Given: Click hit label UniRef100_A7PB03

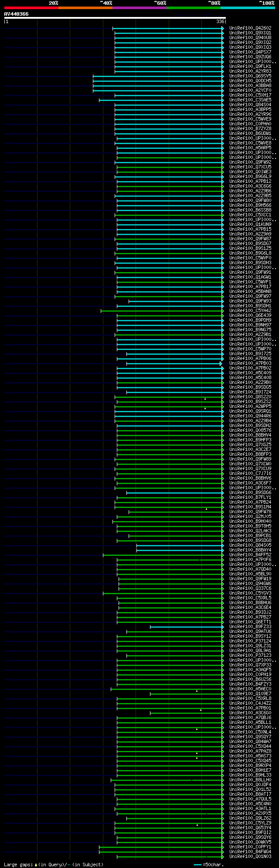Looking at the screenshot, I should 250,363.
